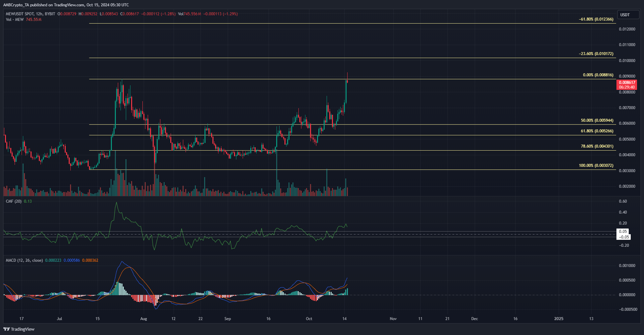The width and height of the screenshot is (644, 335).
Task: Click the 0.010000 price axis label
Action: pos(627,61)
